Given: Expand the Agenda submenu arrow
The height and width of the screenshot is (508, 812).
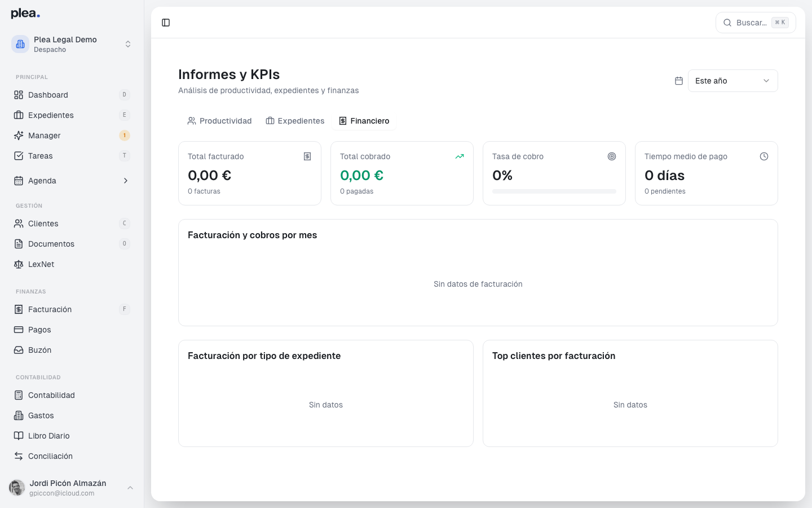Looking at the screenshot, I should click(x=126, y=181).
